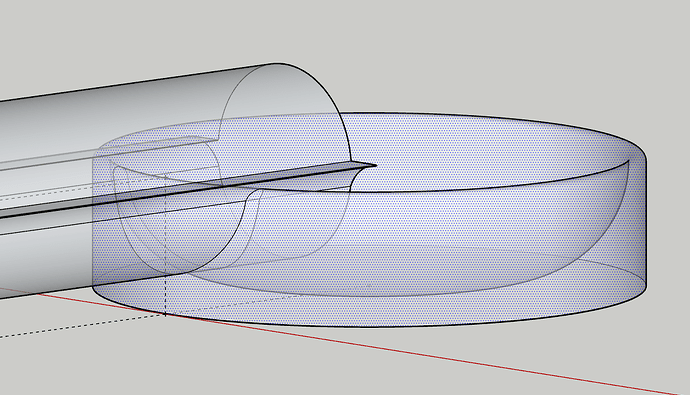Click the pointed tip of the flat blade

click(375, 165)
